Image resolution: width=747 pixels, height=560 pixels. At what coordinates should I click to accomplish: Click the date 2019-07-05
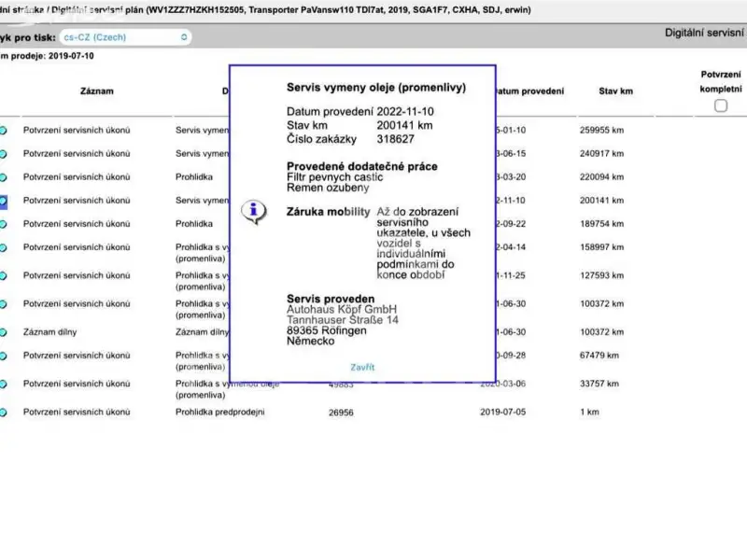[x=502, y=412]
